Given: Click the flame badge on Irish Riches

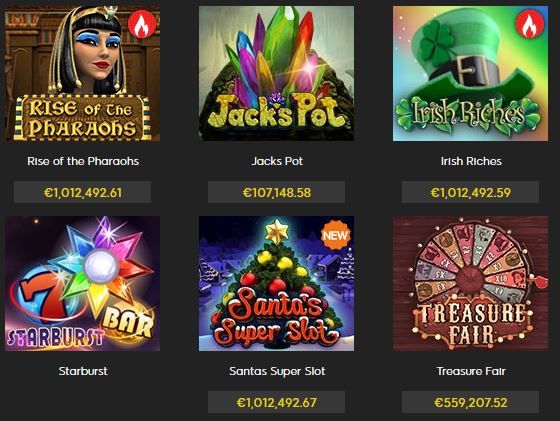Looking at the screenshot, I should 530,24.
